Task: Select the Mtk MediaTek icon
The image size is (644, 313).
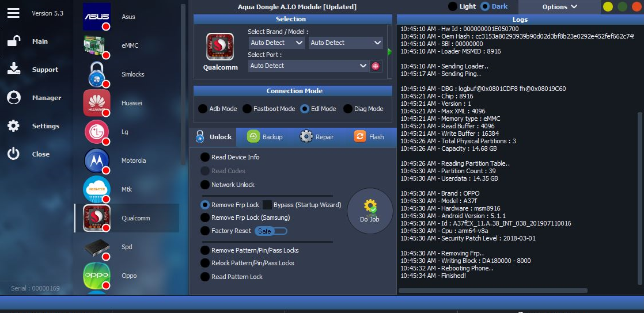Action: point(97,189)
